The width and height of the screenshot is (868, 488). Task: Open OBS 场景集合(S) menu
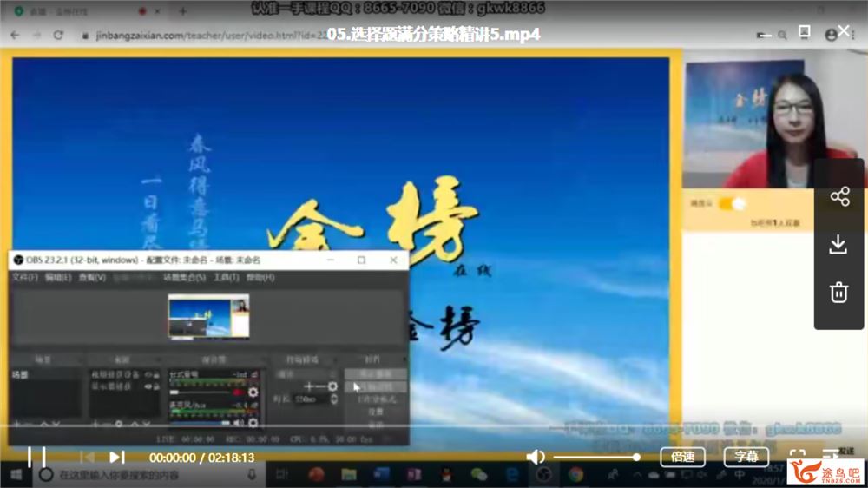(184, 277)
